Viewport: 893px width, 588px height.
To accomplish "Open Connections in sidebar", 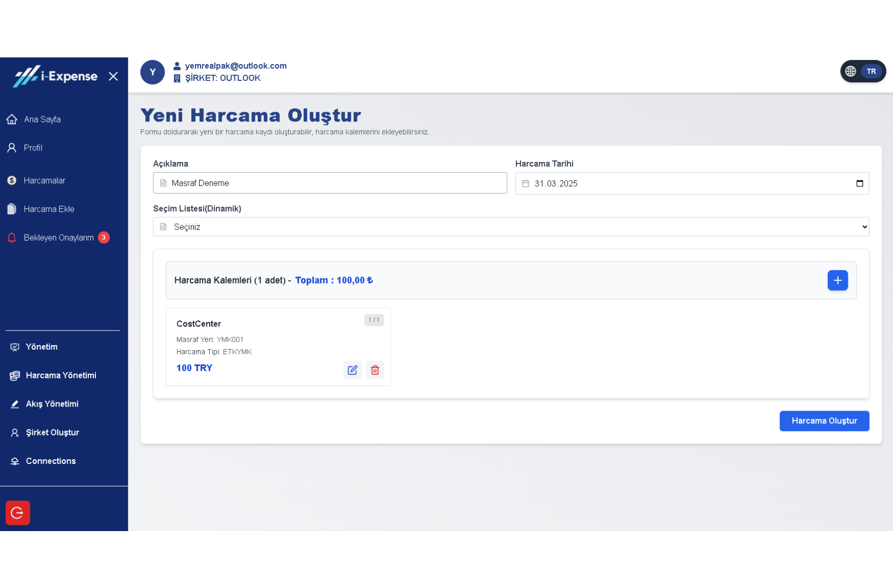I will [51, 461].
